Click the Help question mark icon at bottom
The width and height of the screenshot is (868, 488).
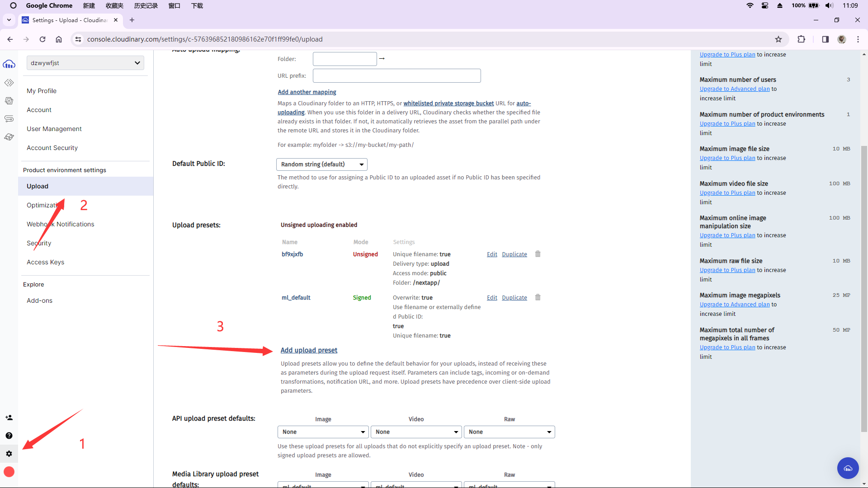9,436
